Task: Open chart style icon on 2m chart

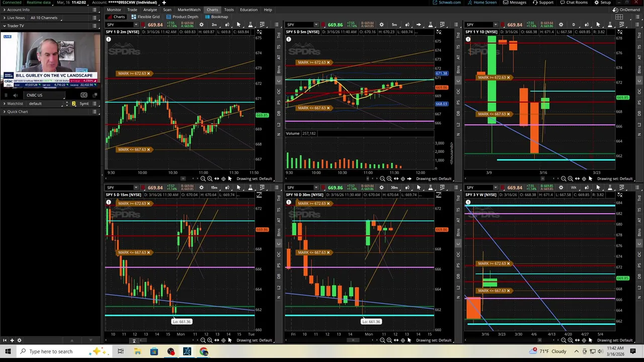Action: tap(227, 25)
